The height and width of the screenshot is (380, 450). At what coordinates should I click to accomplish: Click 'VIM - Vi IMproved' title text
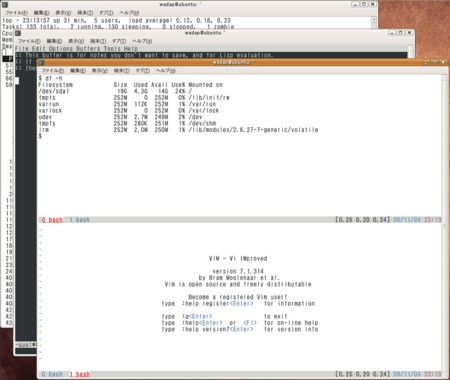point(238,258)
